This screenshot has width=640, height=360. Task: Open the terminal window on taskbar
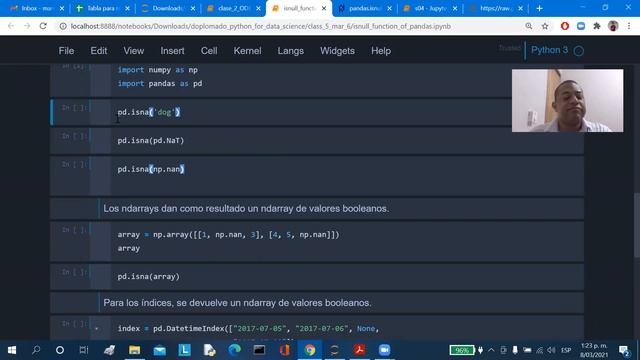pos(259,350)
